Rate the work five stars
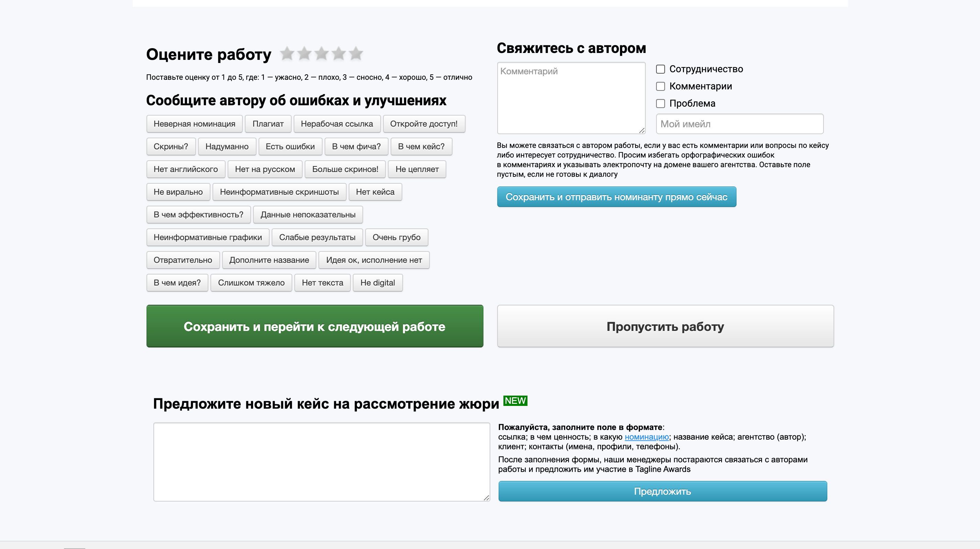This screenshot has width=980, height=549. click(356, 54)
